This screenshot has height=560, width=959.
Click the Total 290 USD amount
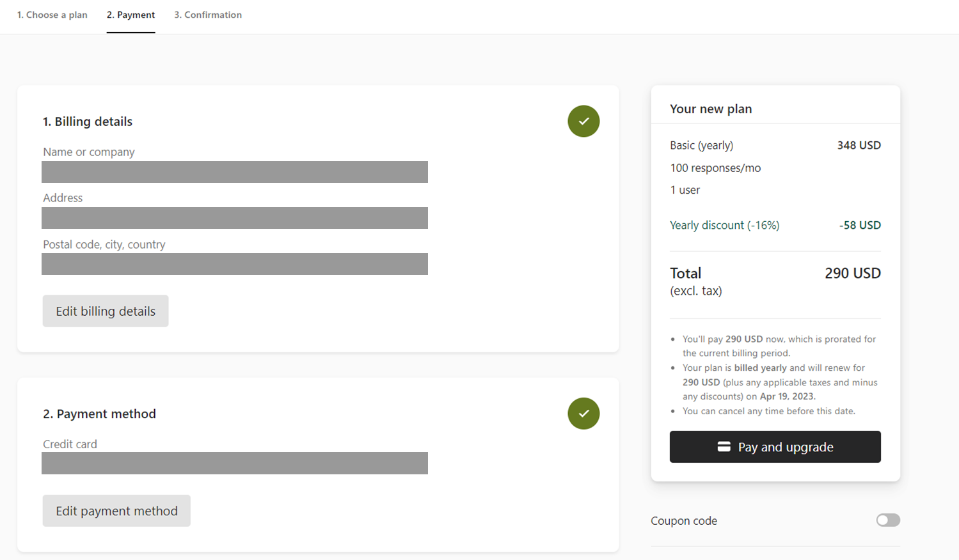tap(853, 274)
